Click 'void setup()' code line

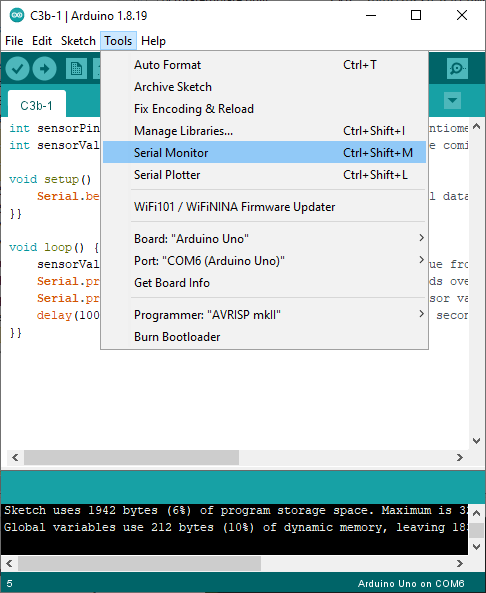pyautogui.click(x=50, y=179)
